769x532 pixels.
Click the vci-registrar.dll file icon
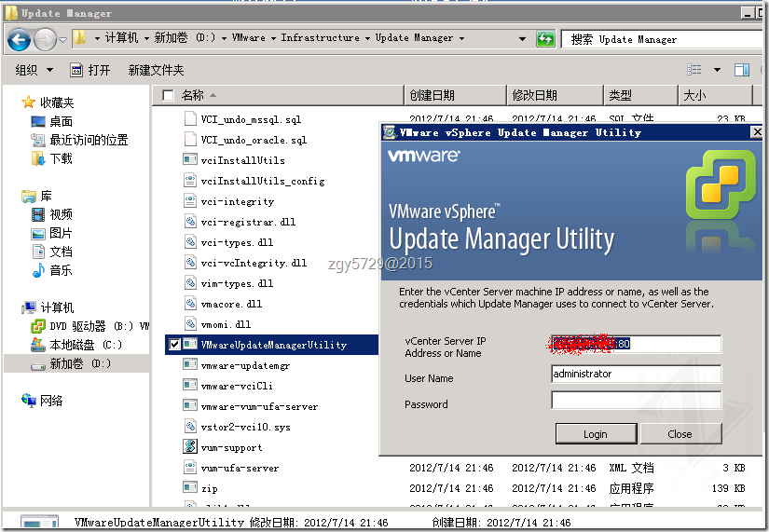pos(190,222)
